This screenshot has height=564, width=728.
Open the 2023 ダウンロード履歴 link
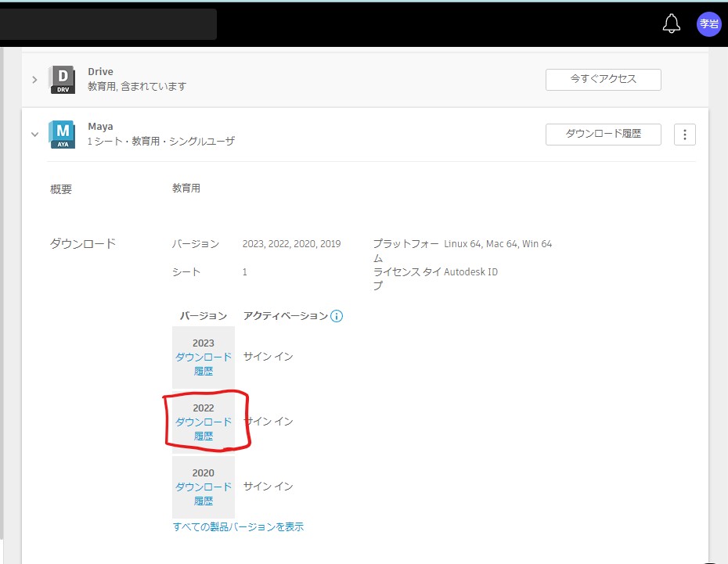click(x=204, y=364)
